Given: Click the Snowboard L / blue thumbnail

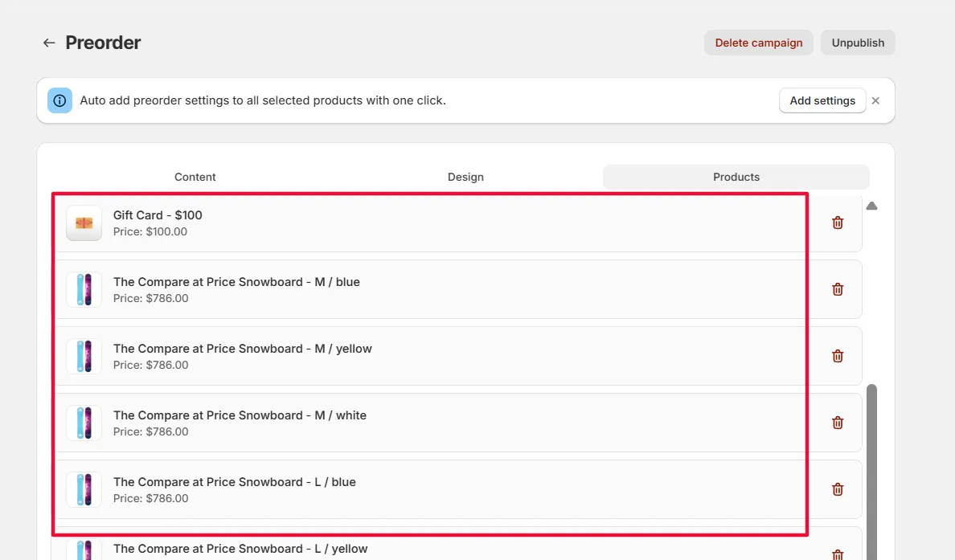Looking at the screenshot, I should [x=84, y=489].
